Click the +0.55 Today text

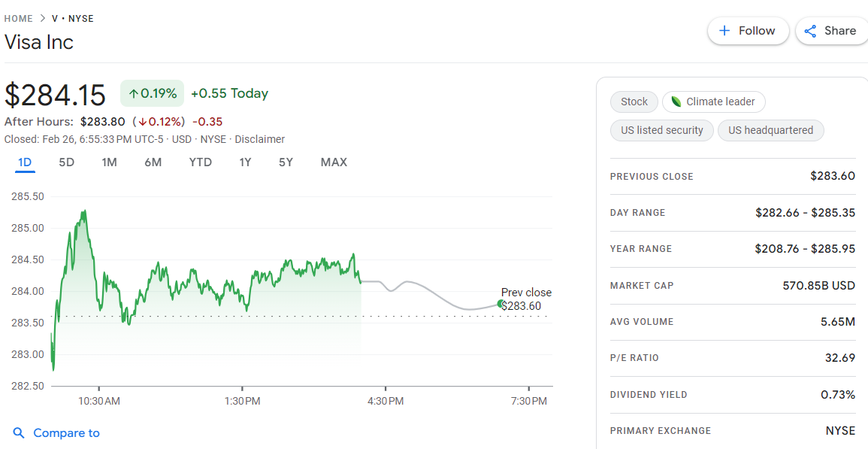pyautogui.click(x=229, y=94)
